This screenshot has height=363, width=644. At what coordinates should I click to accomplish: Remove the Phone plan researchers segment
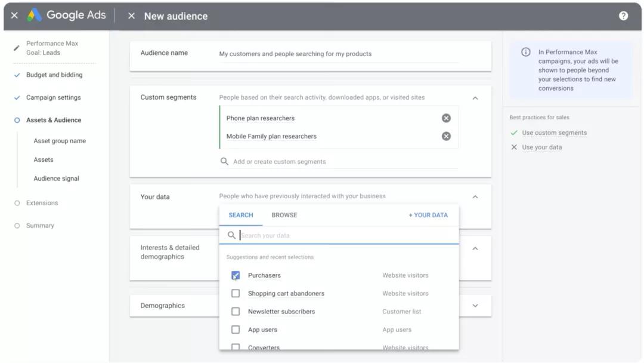pos(446,118)
